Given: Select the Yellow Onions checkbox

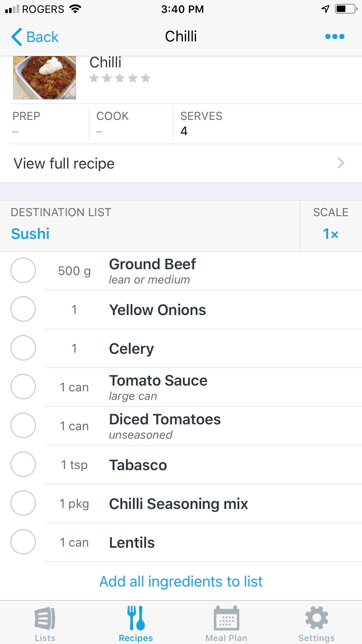Looking at the screenshot, I should (x=23, y=309).
